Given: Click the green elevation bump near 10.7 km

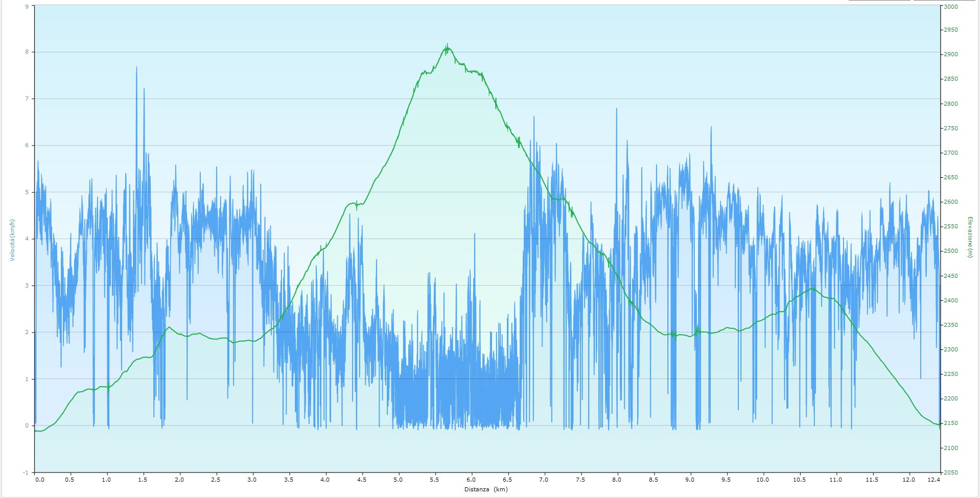Looking at the screenshot, I should 812,289.
